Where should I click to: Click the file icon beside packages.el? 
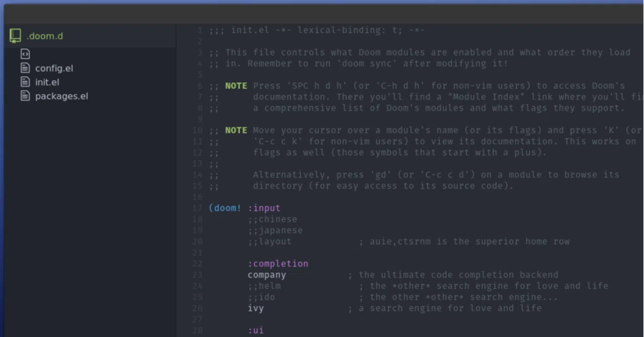(25, 96)
